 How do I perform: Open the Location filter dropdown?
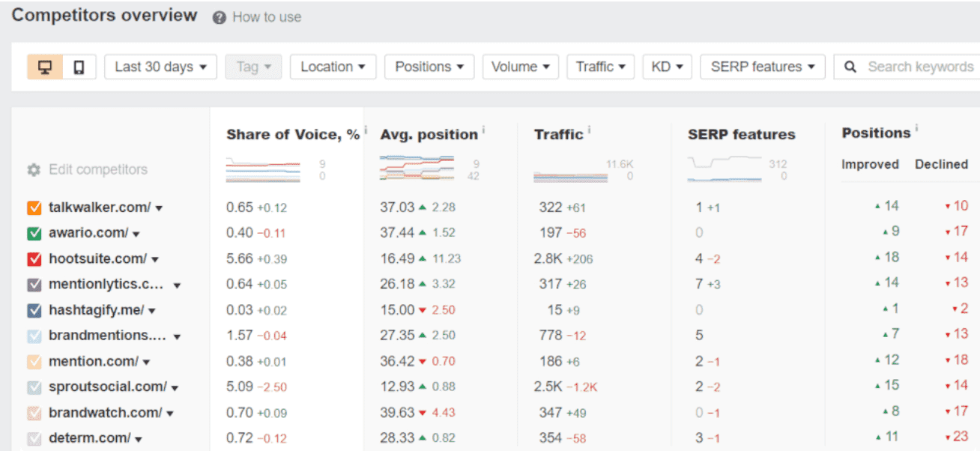point(333,67)
